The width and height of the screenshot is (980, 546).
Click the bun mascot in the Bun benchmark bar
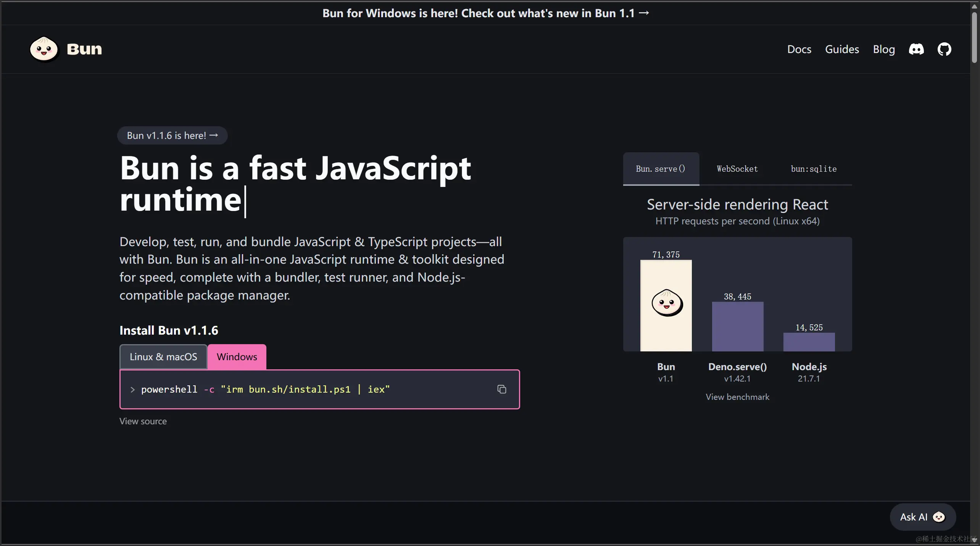pyautogui.click(x=667, y=303)
